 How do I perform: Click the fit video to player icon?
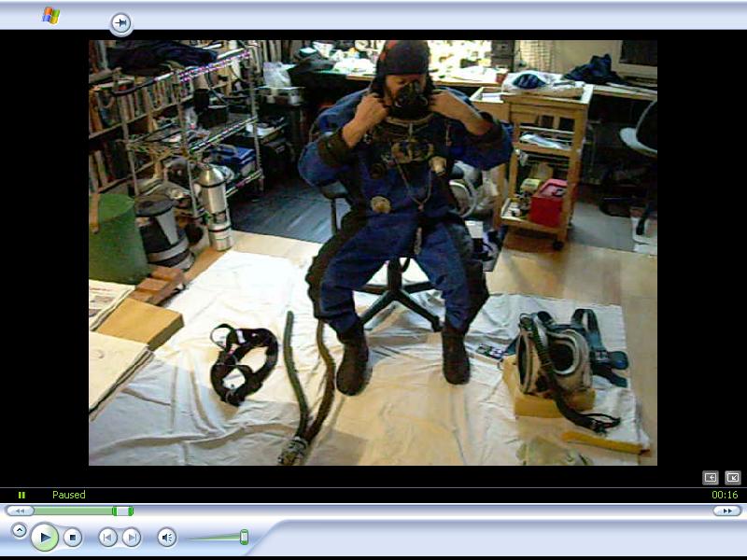coord(711,477)
